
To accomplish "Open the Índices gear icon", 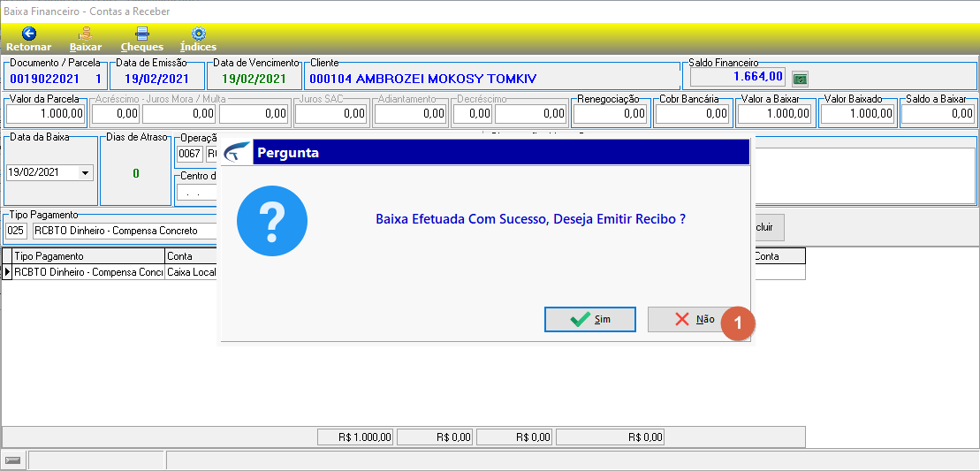I will (198, 34).
